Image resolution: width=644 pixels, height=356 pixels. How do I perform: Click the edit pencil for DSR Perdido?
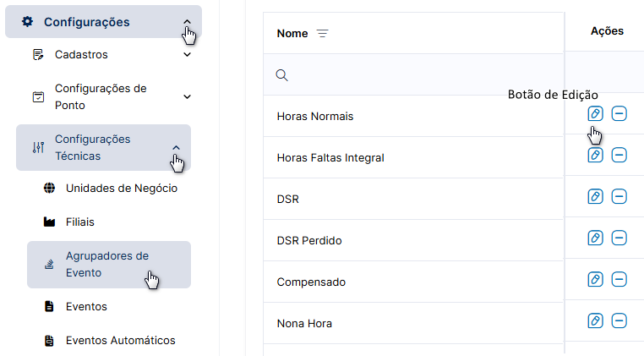point(595,238)
